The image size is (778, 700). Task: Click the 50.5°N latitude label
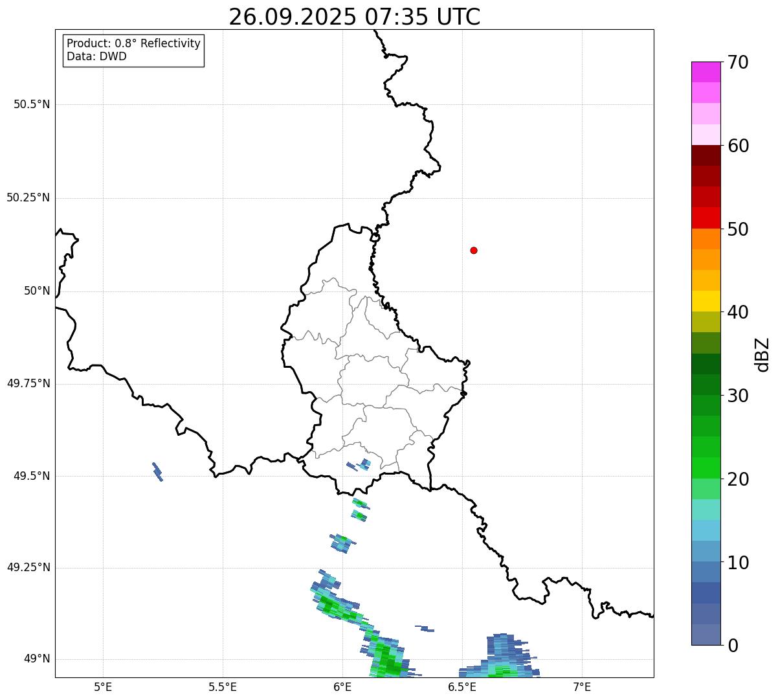tap(32, 104)
